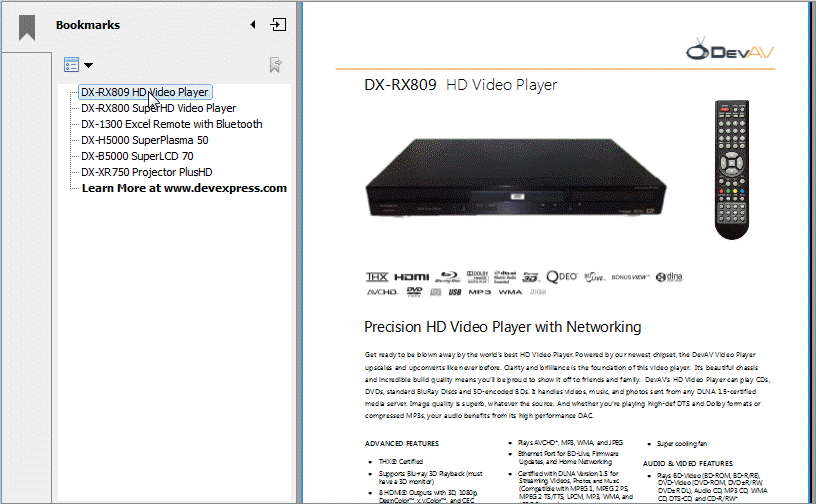Screen dimensions: 816x504
Task: Click Precision HD Video Player with Networking heading
Action: tap(502, 327)
